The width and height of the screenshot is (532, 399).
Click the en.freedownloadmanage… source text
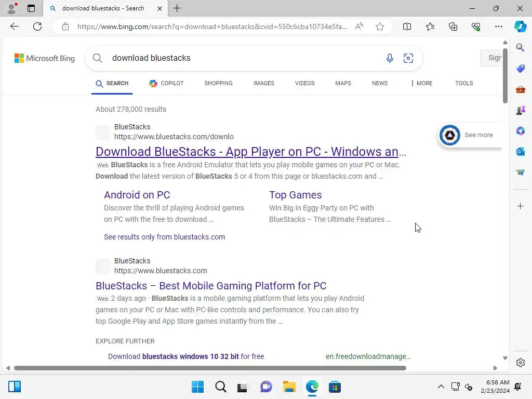368,356
